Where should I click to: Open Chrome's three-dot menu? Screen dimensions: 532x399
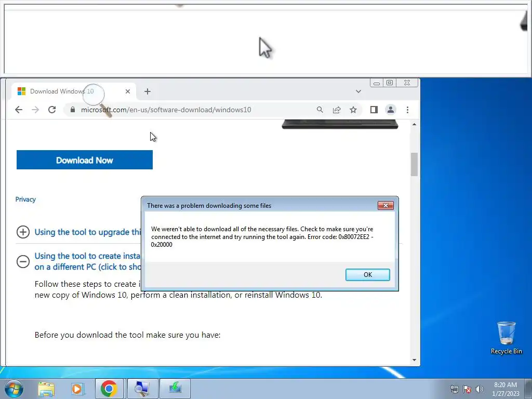(x=407, y=110)
